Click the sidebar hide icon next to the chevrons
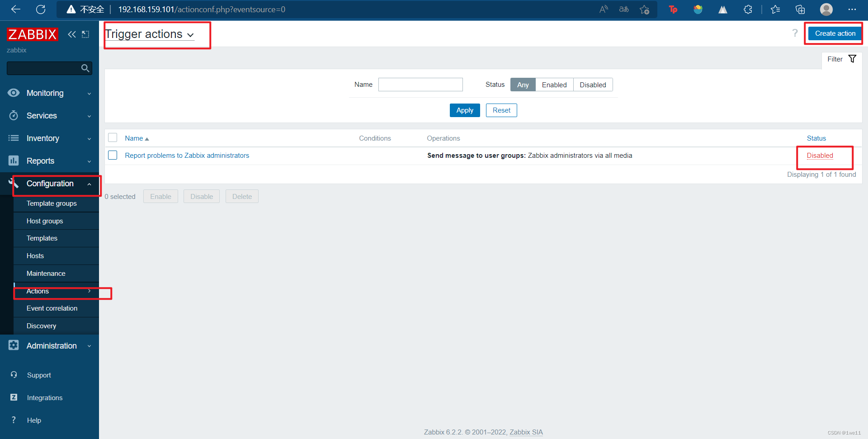The image size is (868, 439). click(85, 34)
